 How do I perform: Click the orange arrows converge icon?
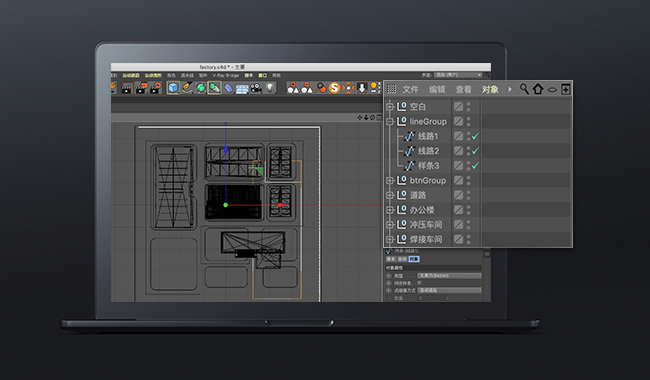[x=348, y=87]
